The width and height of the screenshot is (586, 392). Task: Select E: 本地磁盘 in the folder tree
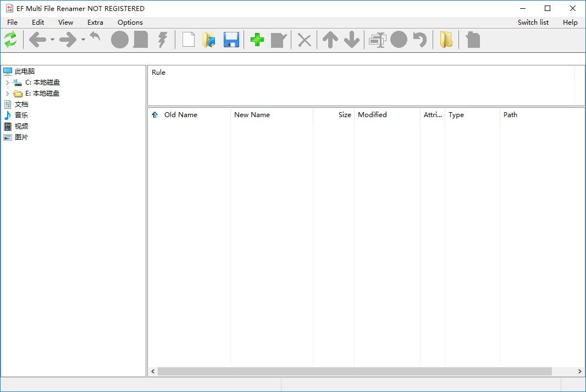tap(42, 93)
